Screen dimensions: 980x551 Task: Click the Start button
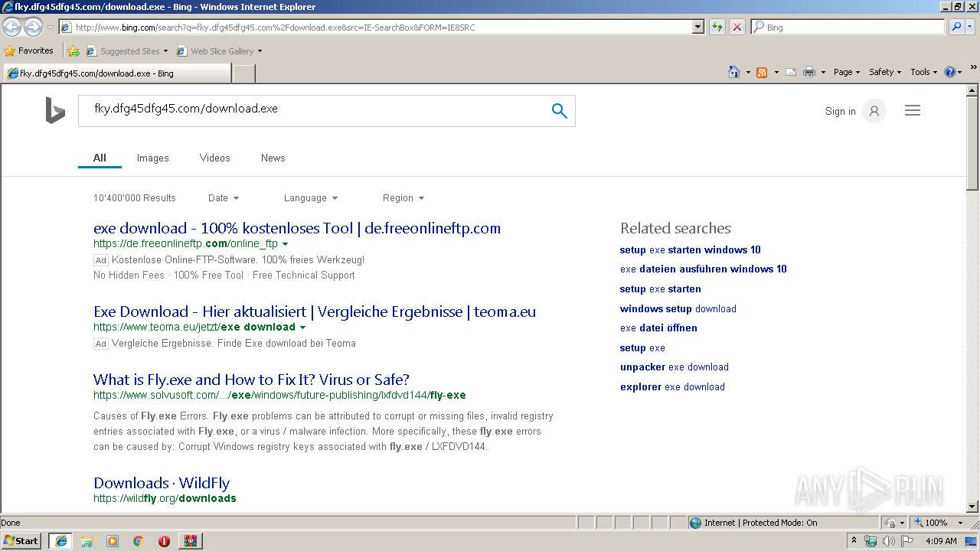(x=21, y=541)
